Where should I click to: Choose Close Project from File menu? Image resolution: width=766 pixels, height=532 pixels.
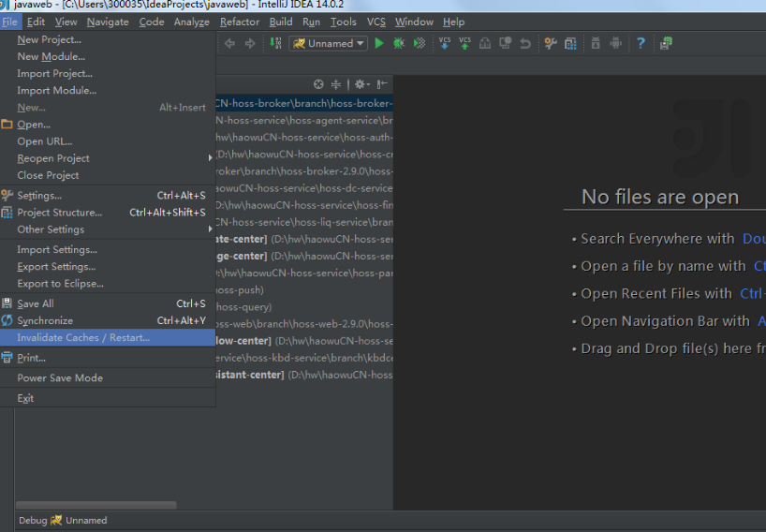coord(108,175)
